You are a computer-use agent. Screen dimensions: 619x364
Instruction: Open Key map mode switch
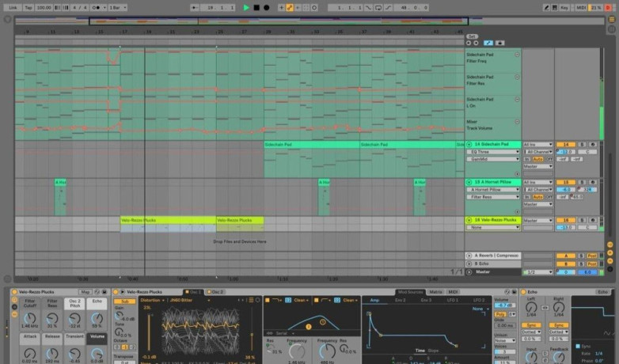click(x=564, y=7)
